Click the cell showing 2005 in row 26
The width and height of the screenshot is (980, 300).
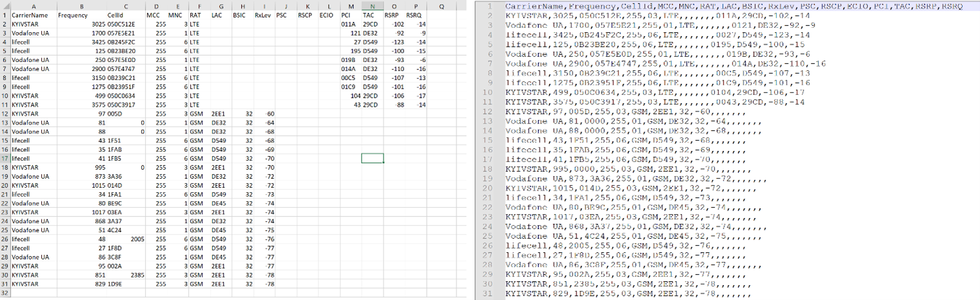click(137, 239)
